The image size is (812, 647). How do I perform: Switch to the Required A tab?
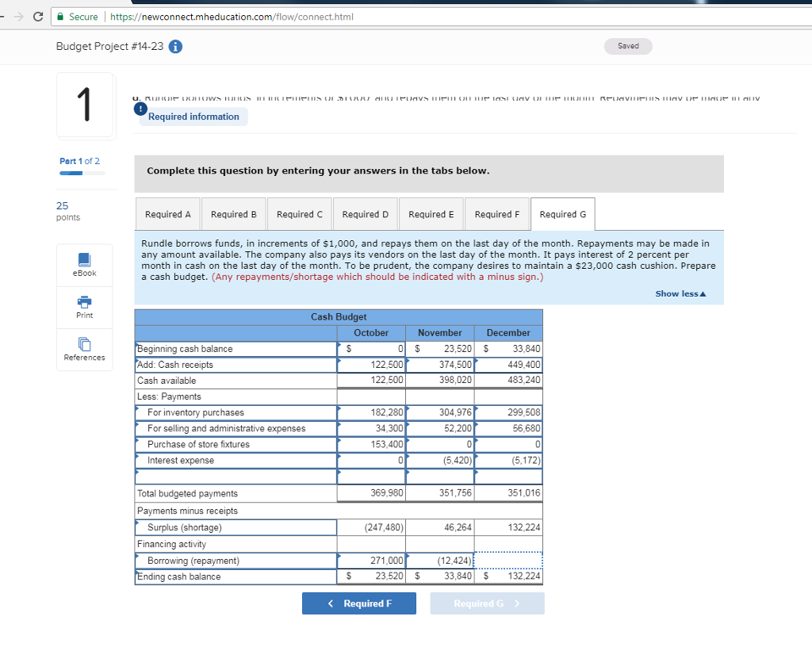pyautogui.click(x=167, y=215)
